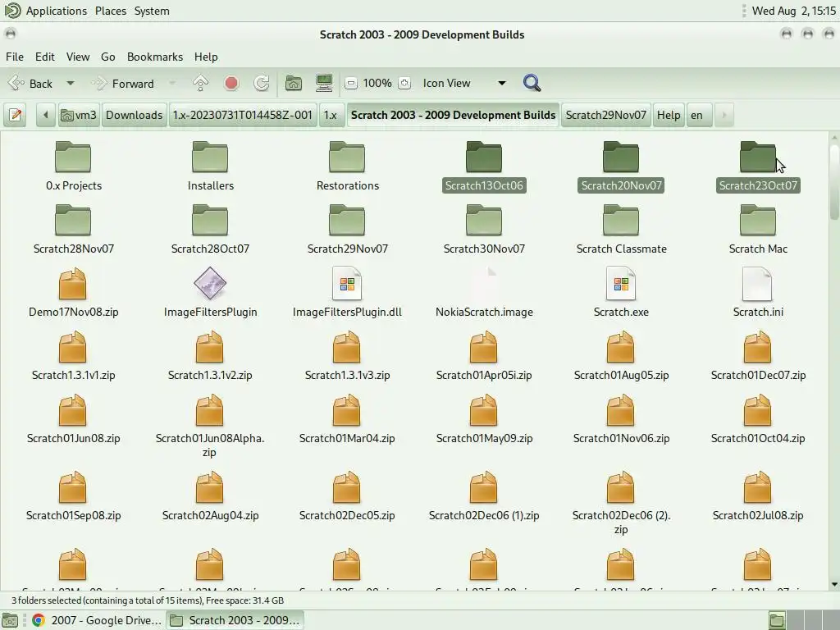Select the Scratch13Oct06 folder

[x=484, y=166]
